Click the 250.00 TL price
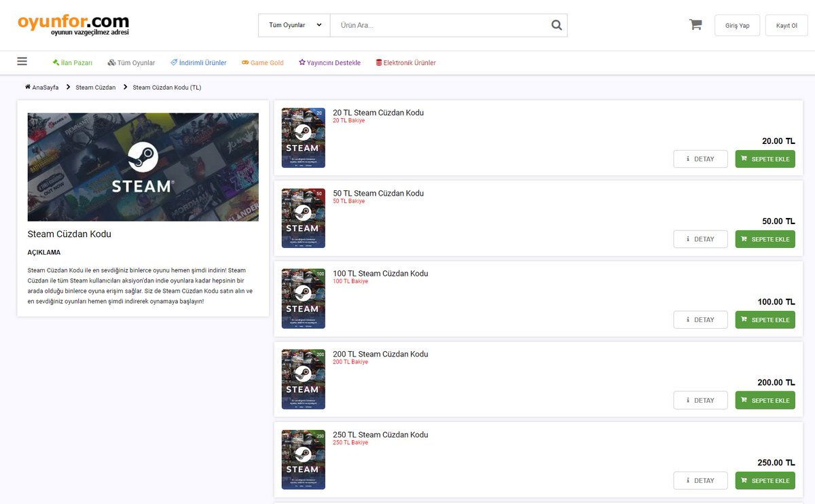 776,463
